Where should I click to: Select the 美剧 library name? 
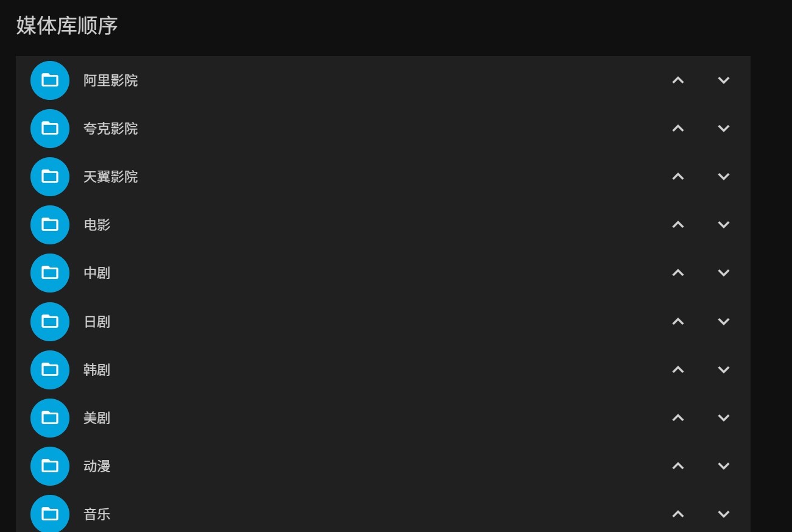97,418
